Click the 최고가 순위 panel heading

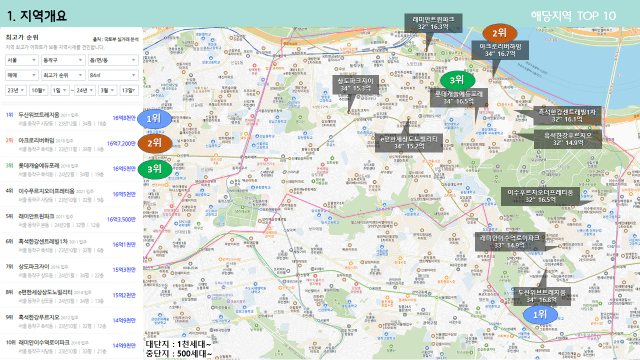coord(22,37)
